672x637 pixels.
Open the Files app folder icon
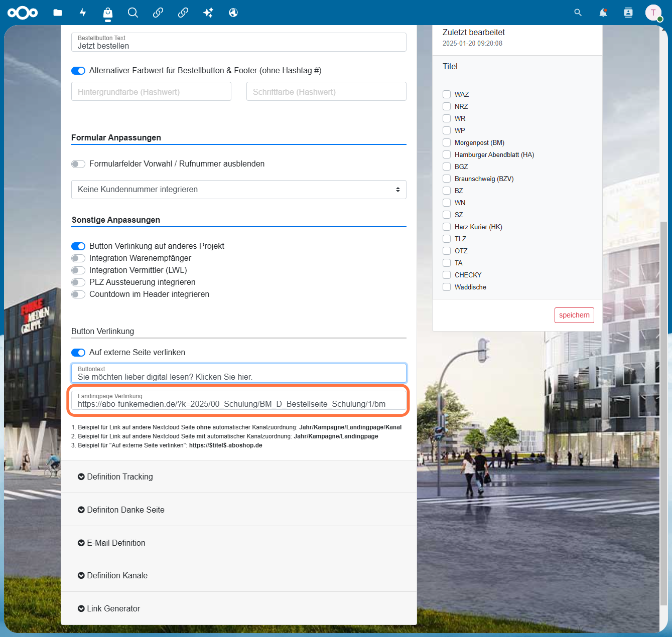[58, 13]
